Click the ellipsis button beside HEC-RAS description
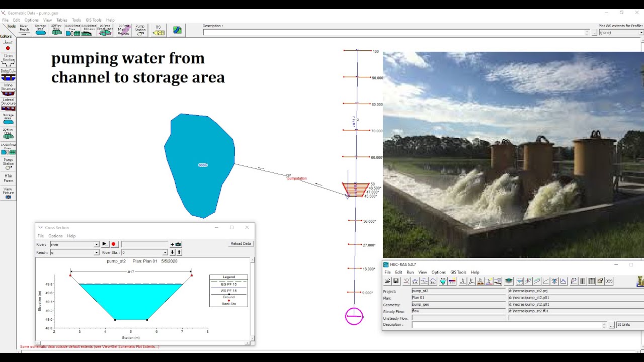Viewport: 644px width, 362px height. pos(612,325)
